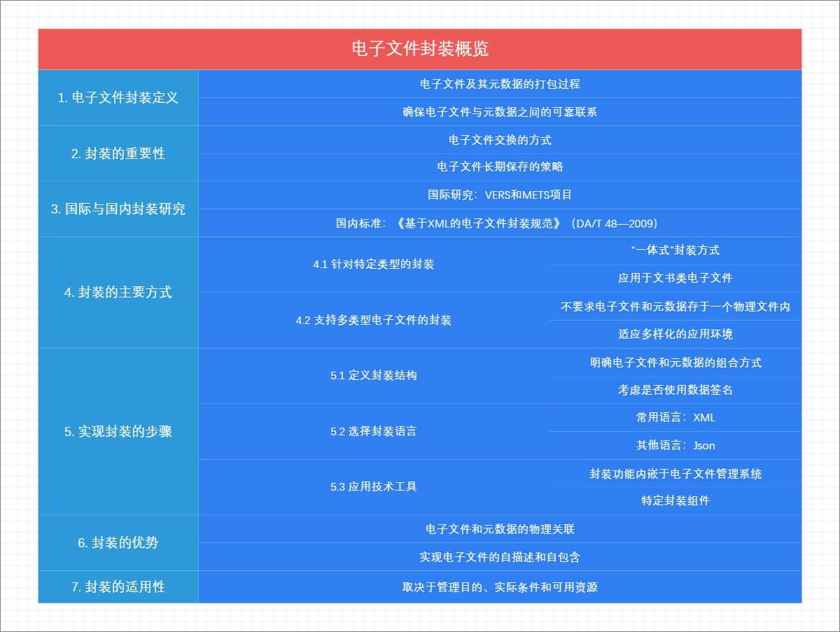Select the 5.1 定义封装结构 node

374,377
